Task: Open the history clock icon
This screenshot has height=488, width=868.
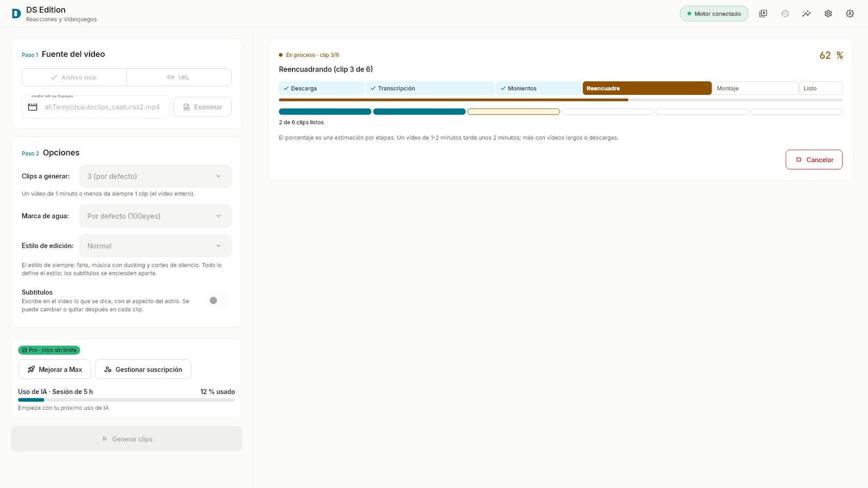Action: [785, 14]
